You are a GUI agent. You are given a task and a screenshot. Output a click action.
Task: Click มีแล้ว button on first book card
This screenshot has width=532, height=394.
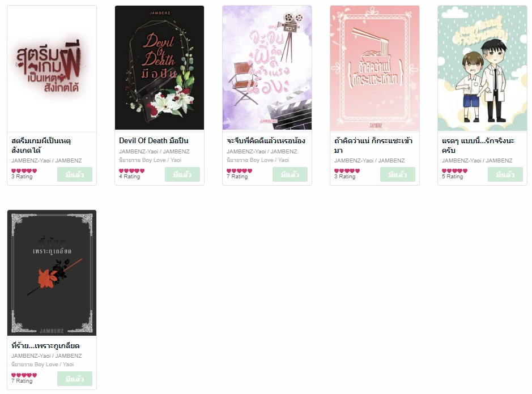(75, 174)
